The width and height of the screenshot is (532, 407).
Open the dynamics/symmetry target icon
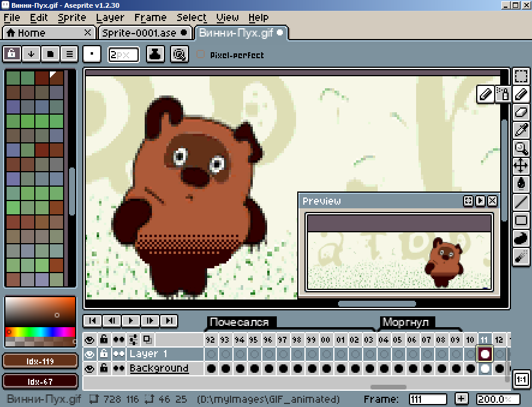coord(179,54)
